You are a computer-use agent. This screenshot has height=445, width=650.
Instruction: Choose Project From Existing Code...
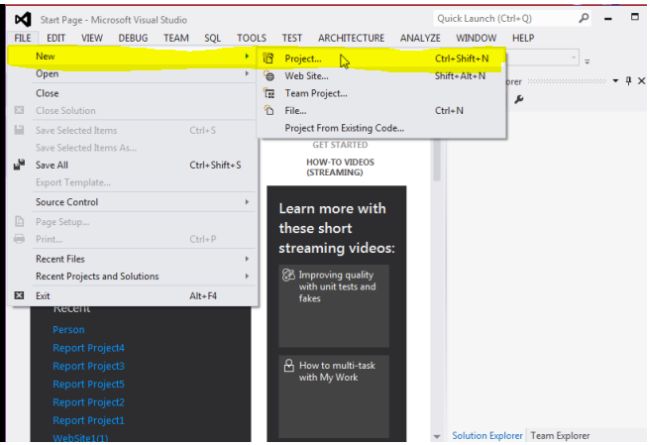pos(381,128)
